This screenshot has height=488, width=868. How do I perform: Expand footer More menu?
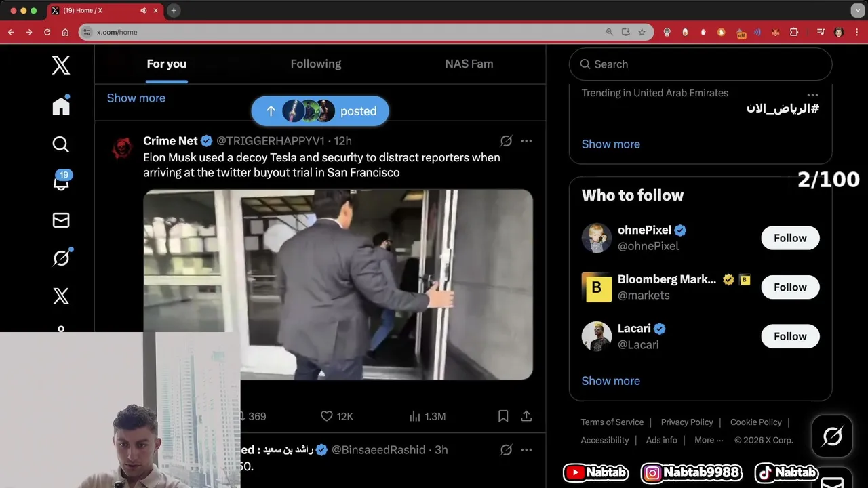point(709,440)
